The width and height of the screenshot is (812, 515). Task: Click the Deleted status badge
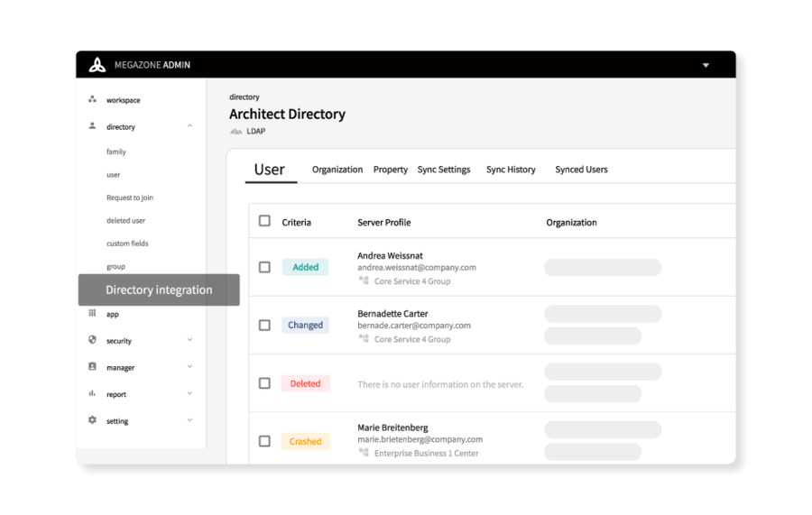305,383
